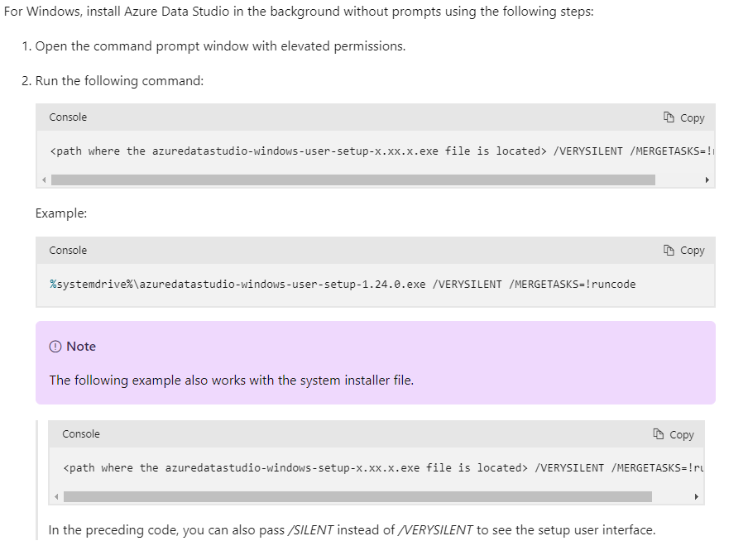The height and width of the screenshot is (560, 748).
Task: Click left scroll arrow of first code block
Action: 43,179
